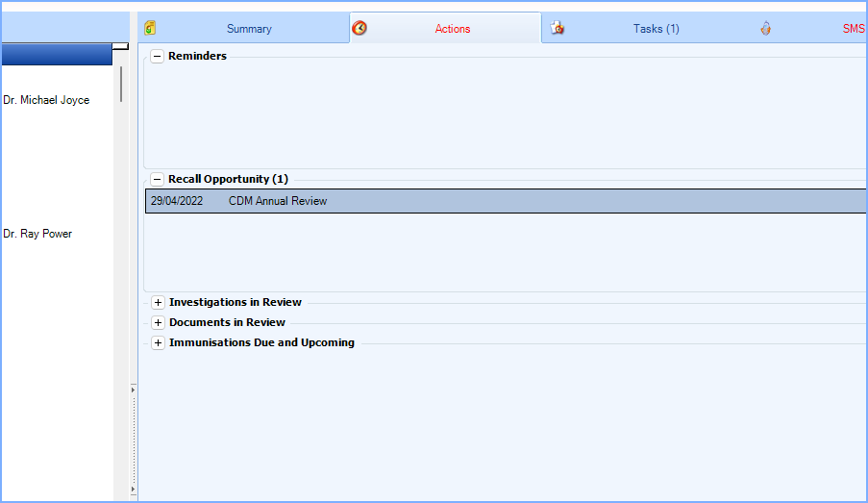Select the CDM Annual Review recall entry
The image size is (868, 503).
277,201
